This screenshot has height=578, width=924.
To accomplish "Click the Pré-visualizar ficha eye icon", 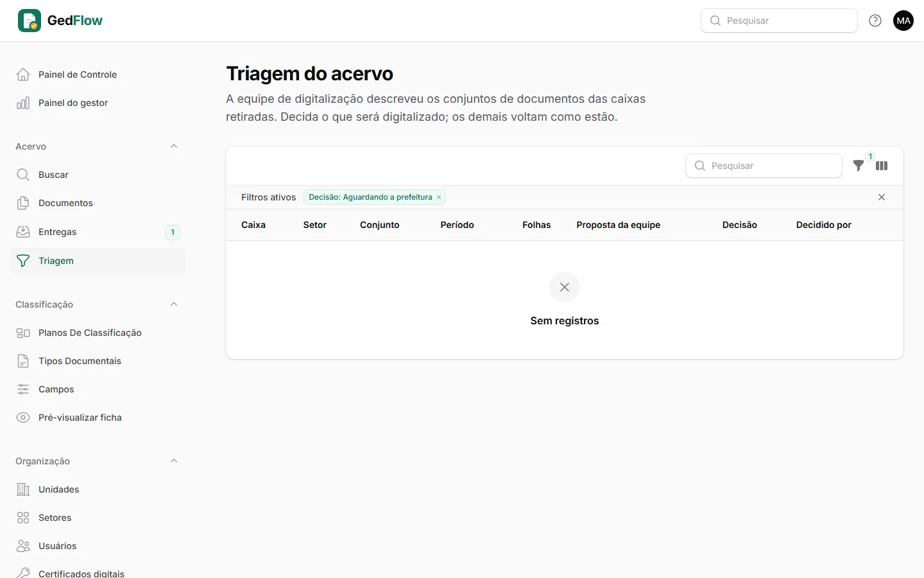I will 23,417.
